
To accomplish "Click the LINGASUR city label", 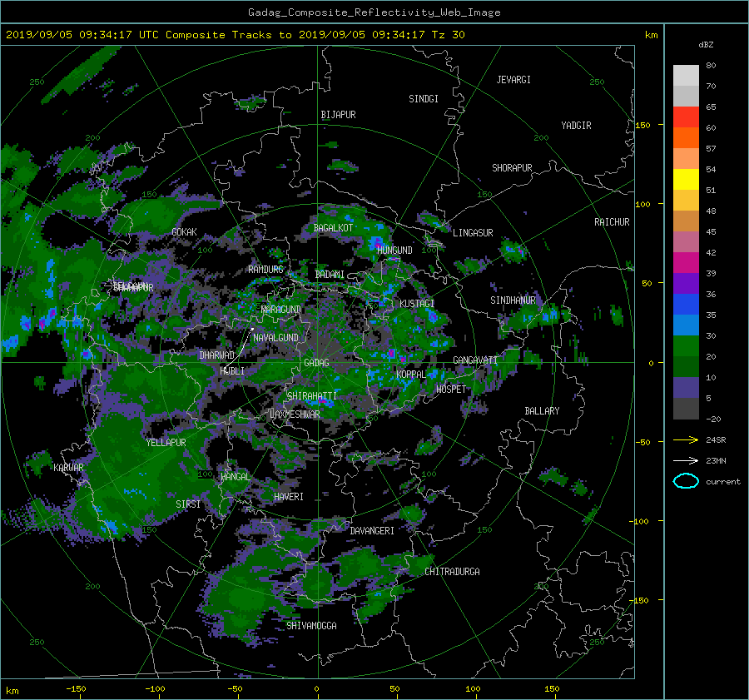I will tap(473, 233).
